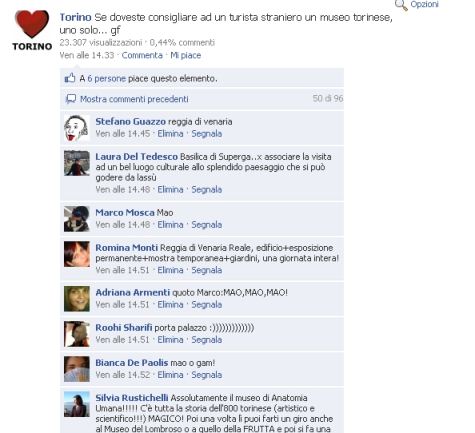This screenshot has height=433, width=475.
Task: Show previous comments via Mostra commenti precedenti
Action: [134, 99]
